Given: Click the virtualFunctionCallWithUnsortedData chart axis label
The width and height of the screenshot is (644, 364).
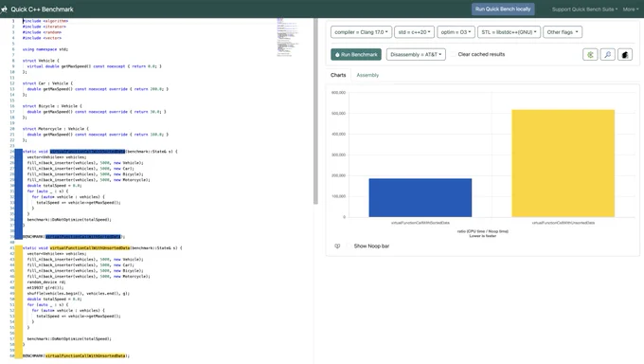Looking at the screenshot, I should 563,223.
